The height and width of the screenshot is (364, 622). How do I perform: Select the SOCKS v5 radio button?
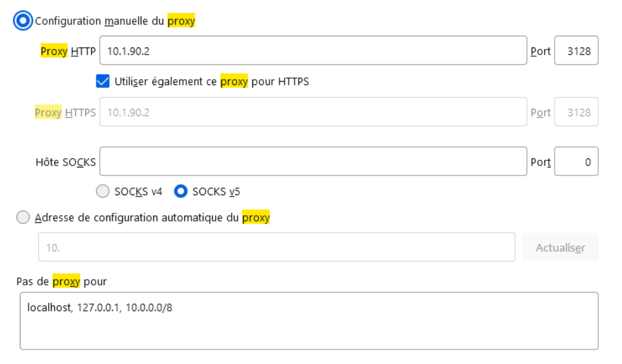point(180,192)
